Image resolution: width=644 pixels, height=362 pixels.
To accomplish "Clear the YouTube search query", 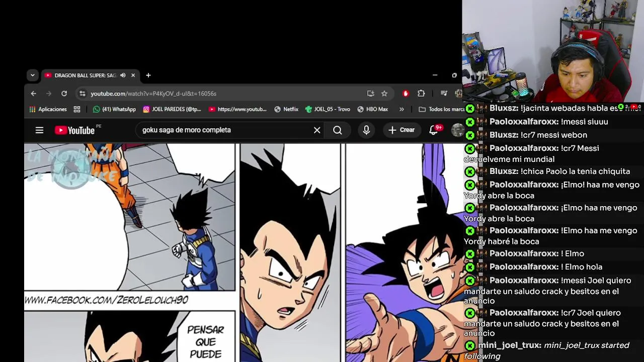I will click(x=317, y=130).
